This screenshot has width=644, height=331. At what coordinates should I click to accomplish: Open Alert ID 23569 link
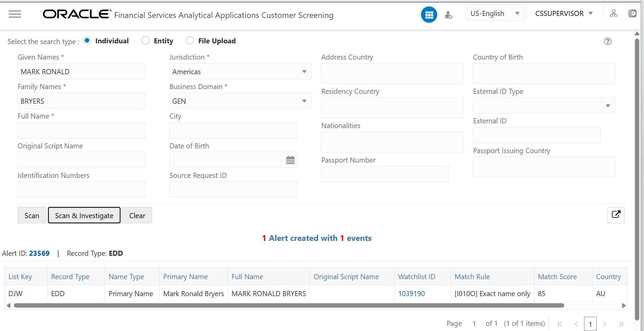[x=39, y=253]
